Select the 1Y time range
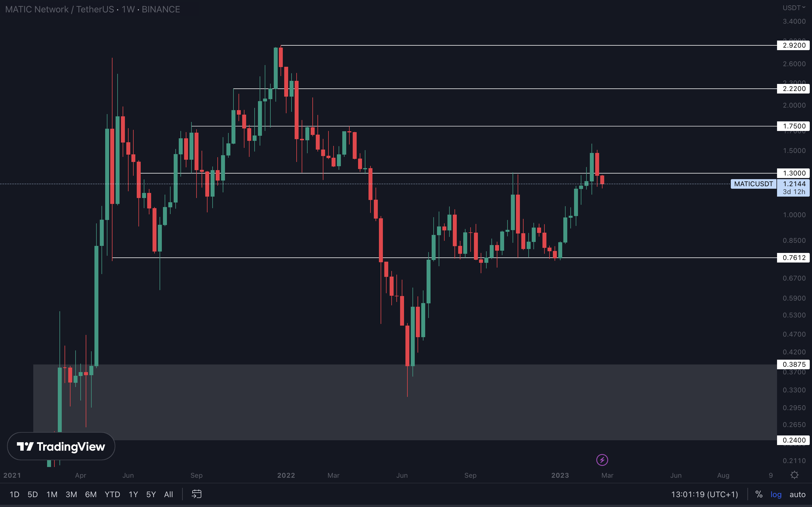The height and width of the screenshot is (507, 812). (133, 494)
